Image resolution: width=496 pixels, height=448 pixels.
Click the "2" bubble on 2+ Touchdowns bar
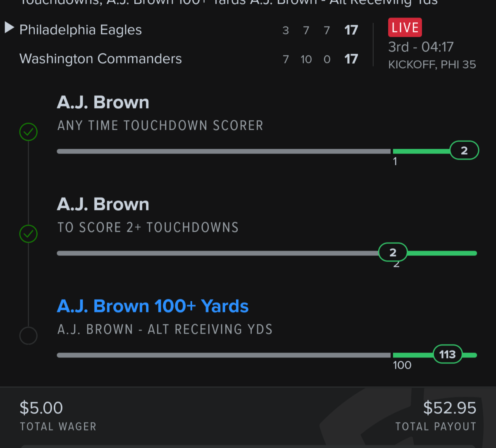coord(393,253)
